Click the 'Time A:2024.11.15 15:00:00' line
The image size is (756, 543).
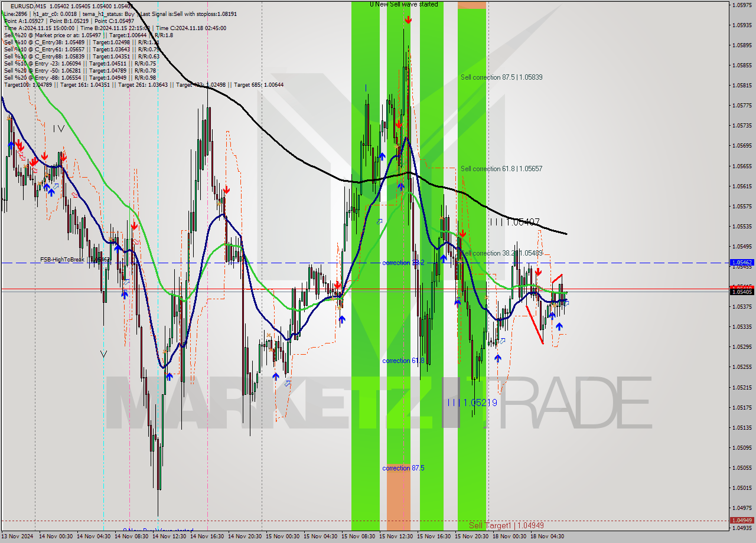(x=115, y=28)
